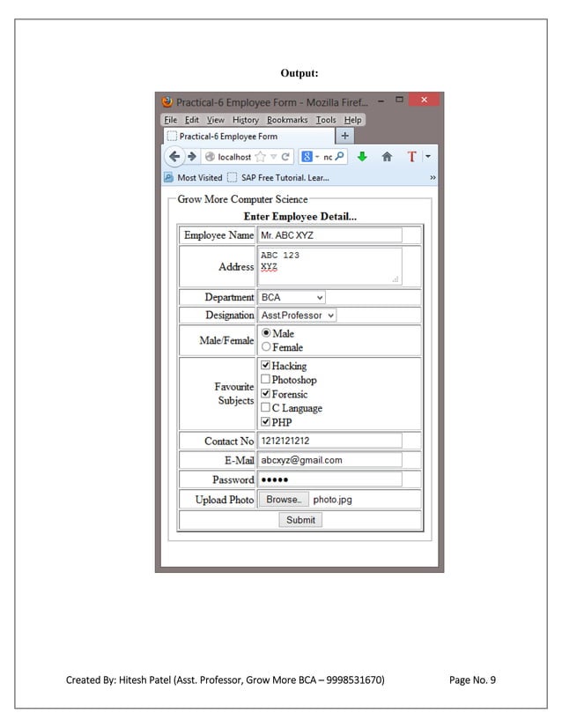Image resolution: width=562 pixels, height=728 pixels.
Task: Open the search engine selector dropdown arrow
Action: pos(317,157)
